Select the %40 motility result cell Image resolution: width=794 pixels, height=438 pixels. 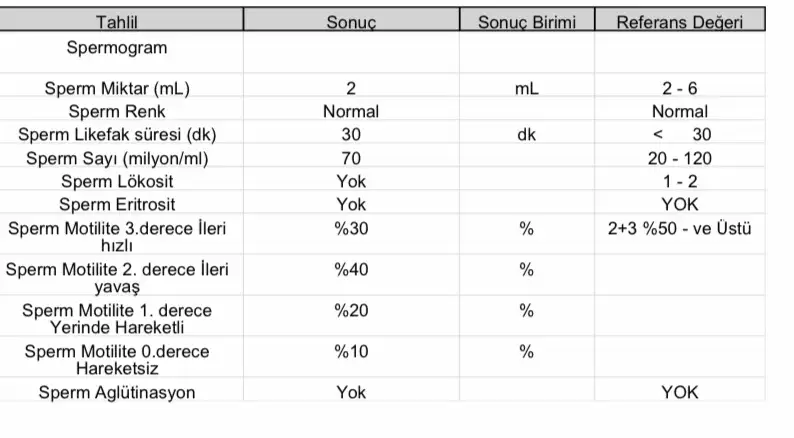pyautogui.click(x=351, y=270)
